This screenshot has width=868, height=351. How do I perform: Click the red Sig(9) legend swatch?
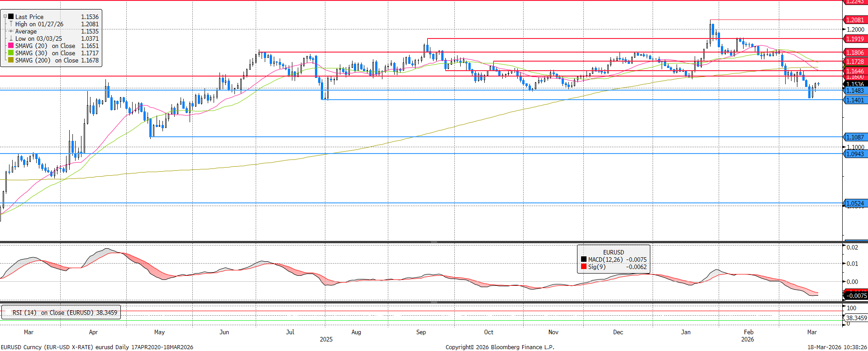click(584, 267)
